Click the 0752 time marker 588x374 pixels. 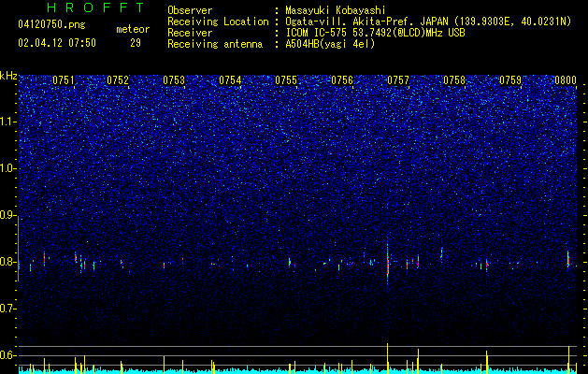pos(118,80)
